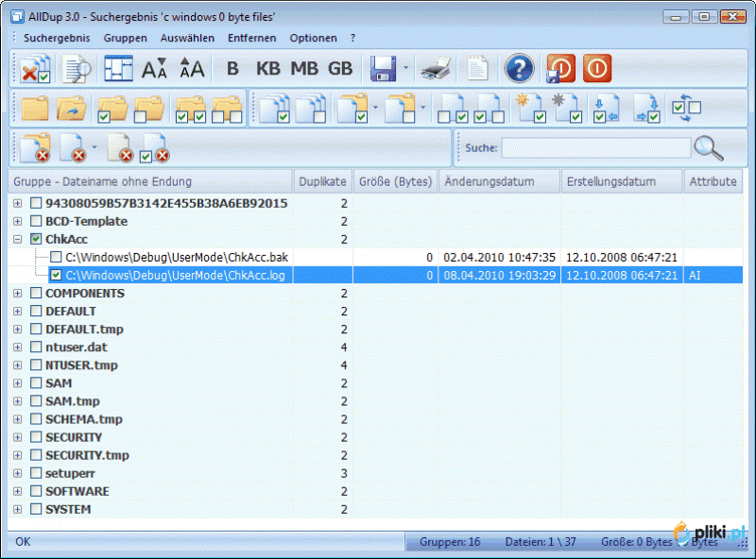Screen dimensions: 756x559
Task: Click the SAM.tmp group name
Action: (x=73, y=401)
